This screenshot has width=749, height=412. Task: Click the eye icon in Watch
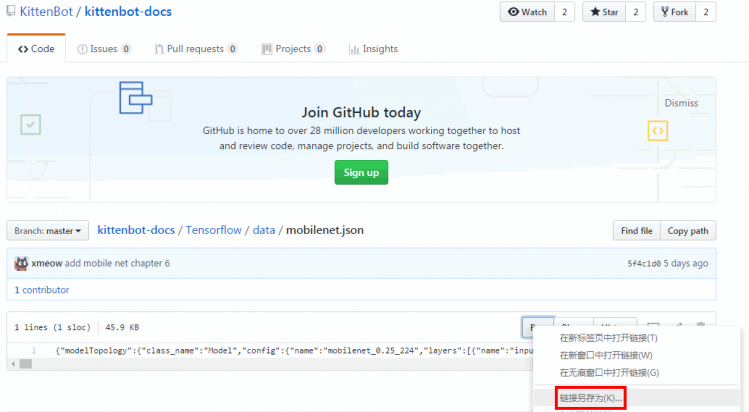click(513, 12)
